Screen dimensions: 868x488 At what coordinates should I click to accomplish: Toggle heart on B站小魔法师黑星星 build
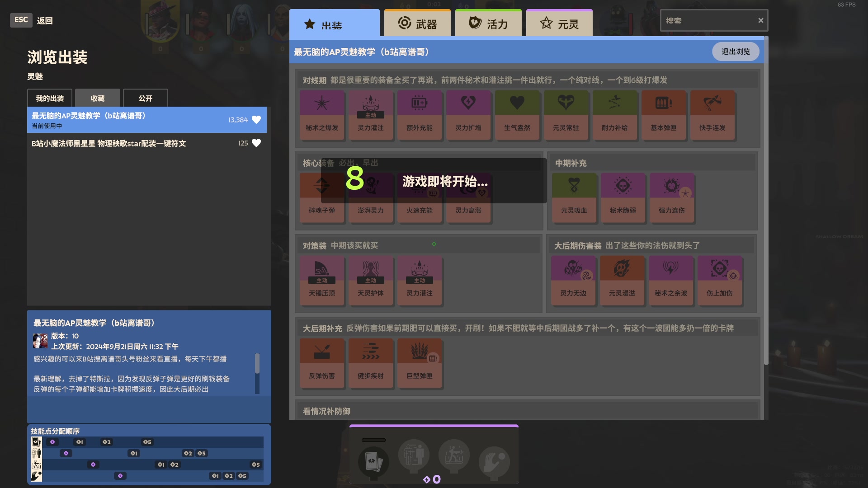256,143
